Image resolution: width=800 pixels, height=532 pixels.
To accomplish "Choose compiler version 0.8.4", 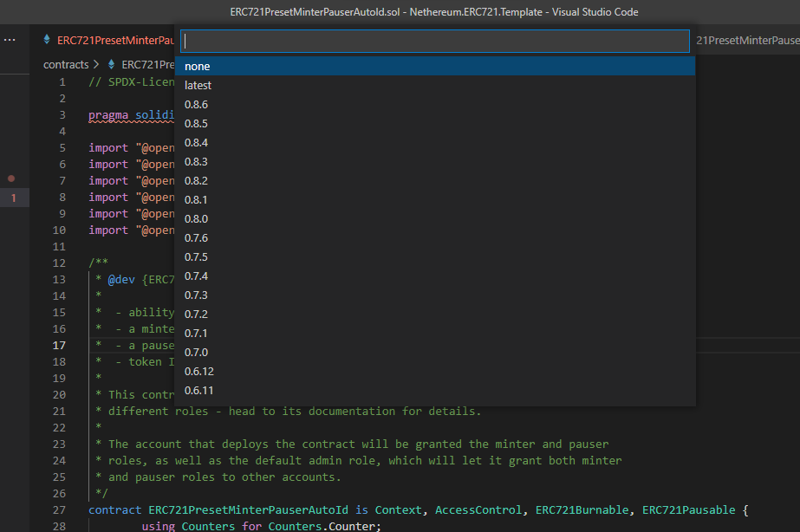I will [435, 142].
